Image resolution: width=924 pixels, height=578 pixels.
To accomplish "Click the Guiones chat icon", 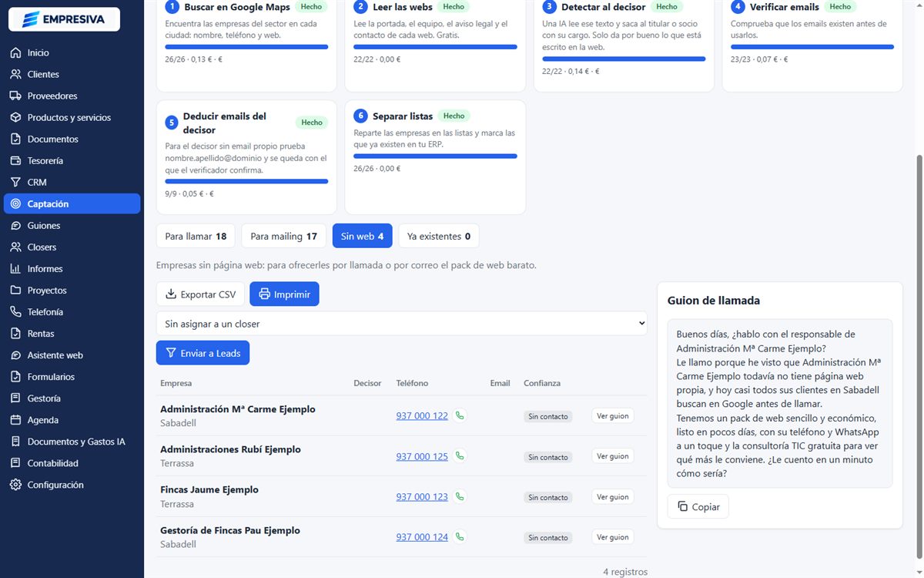I will [x=15, y=225].
